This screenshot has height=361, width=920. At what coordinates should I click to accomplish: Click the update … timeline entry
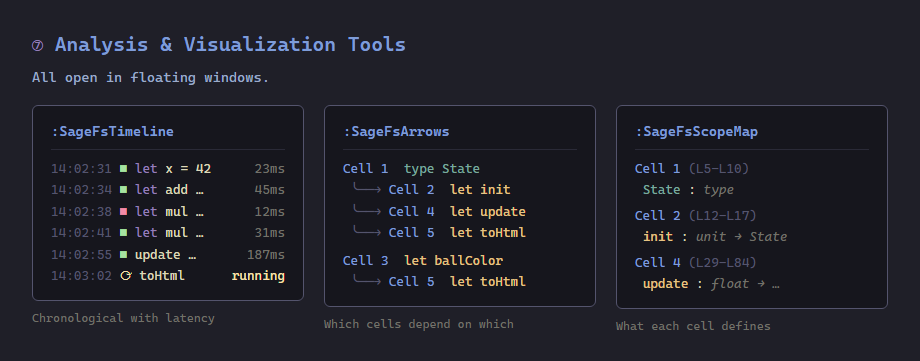point(165,255)
